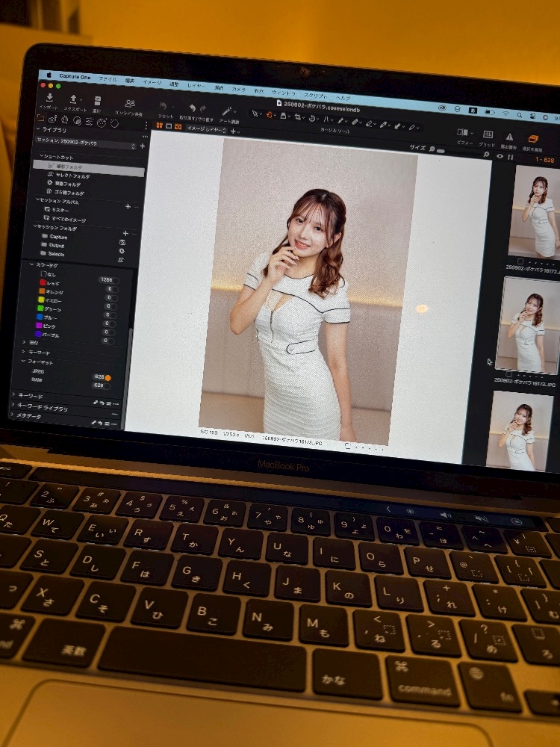Click the Import (インポート) toolbar icon
Image resolution: width=560 pixels, height=747 pixels.
(x=49, y=99)
